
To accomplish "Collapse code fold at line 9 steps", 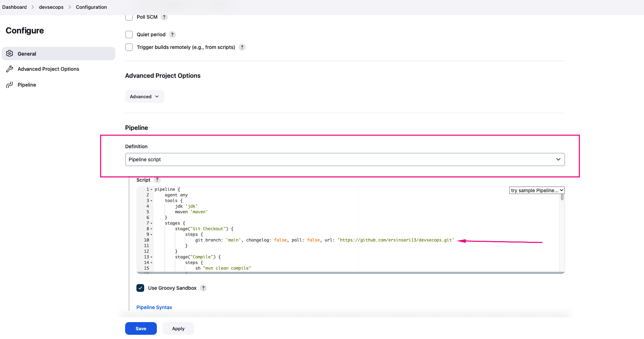I will point(152,234).
